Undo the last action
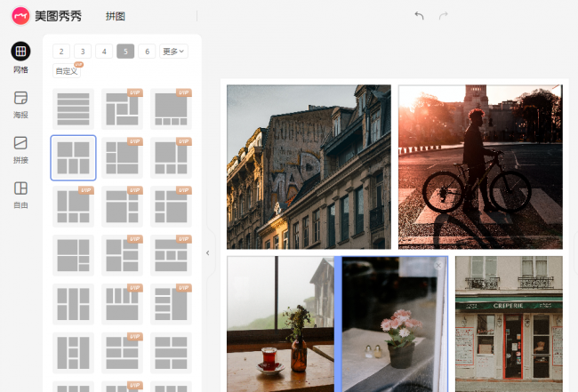578x392 pixels. click(419, 15)
